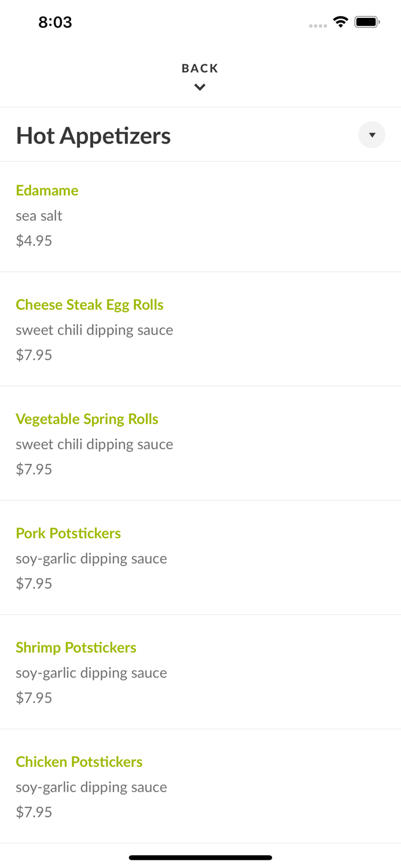The width and height of the screenshot is (401, 868).
Task: Tap Chicken Potstickers at the bottom
Action: click(x=79, y=762)
